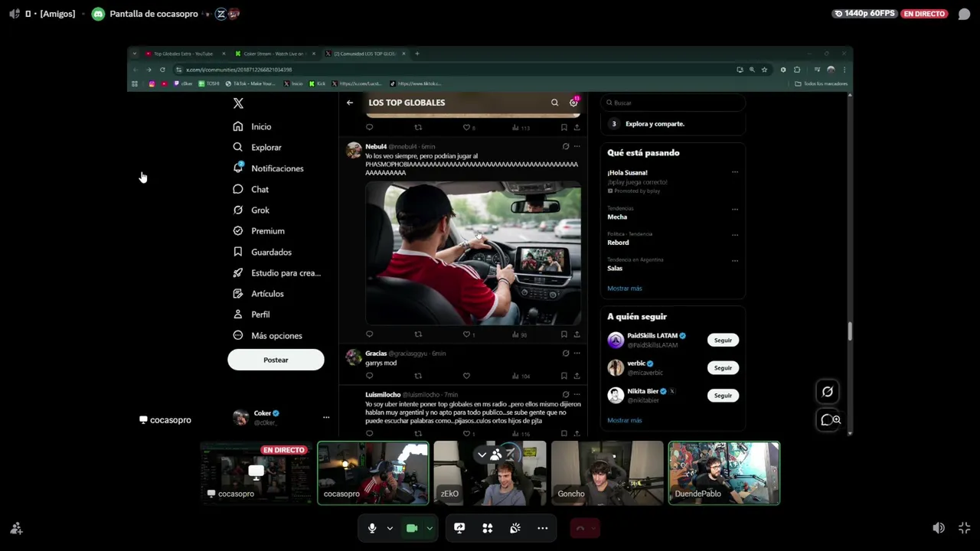
Task: Reply to Nebul4's post
Action: click(370, 334)
